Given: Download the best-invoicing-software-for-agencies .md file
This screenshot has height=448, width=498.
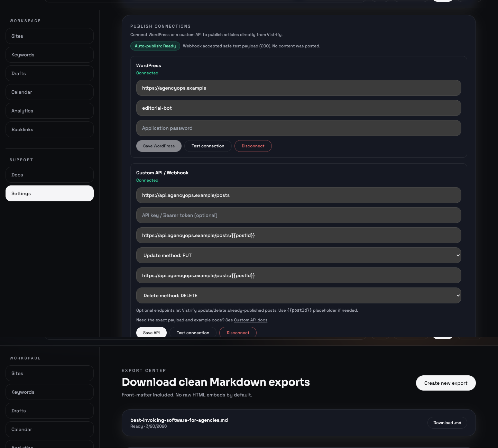Looking at the screenshot, I should 447,423.
